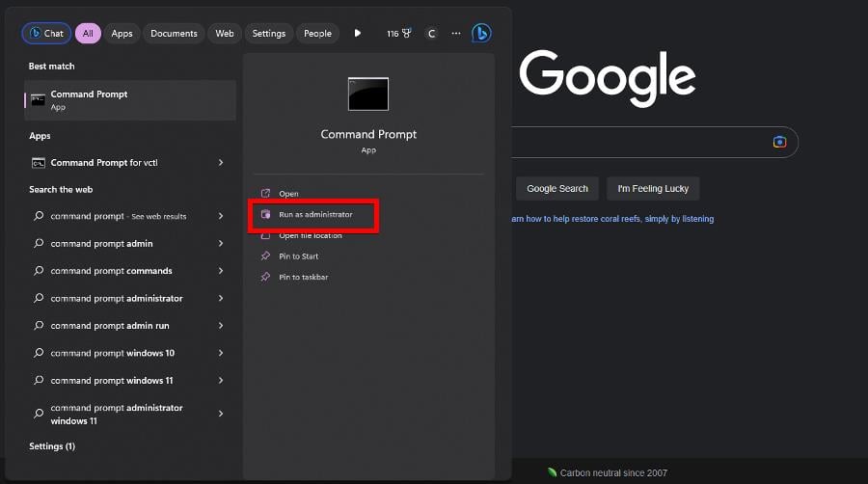
Task: Click the Pin to taskbar pin icon
Action: [x=266, y=277]
